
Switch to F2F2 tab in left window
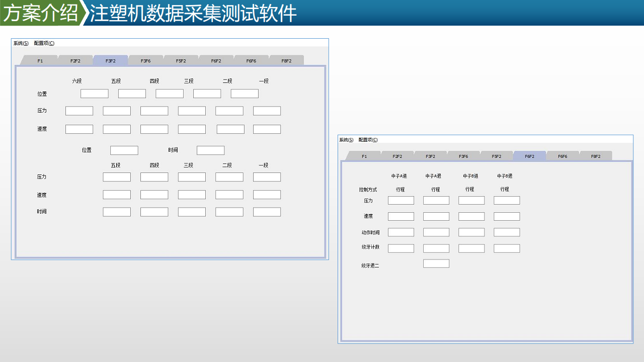[75, 60]
